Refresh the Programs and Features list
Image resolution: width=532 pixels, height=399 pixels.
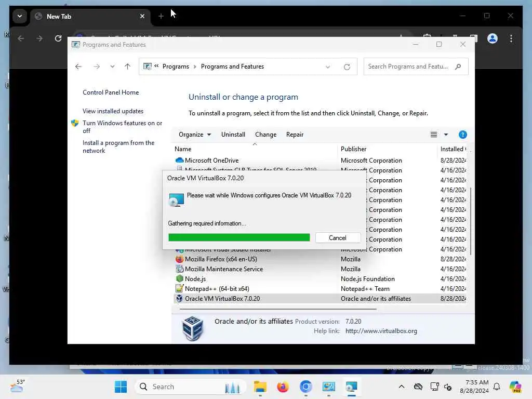[347, 67]
